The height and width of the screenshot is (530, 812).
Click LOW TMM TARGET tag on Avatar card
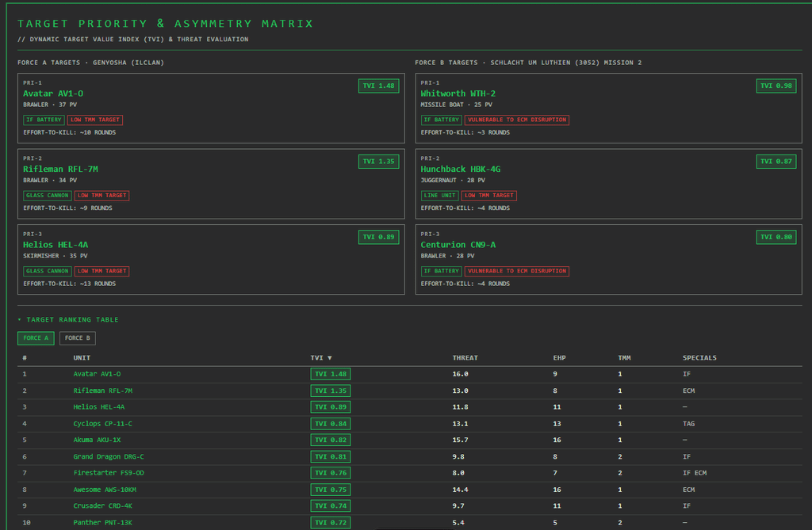pyautogui.click(x=95, y=120)
